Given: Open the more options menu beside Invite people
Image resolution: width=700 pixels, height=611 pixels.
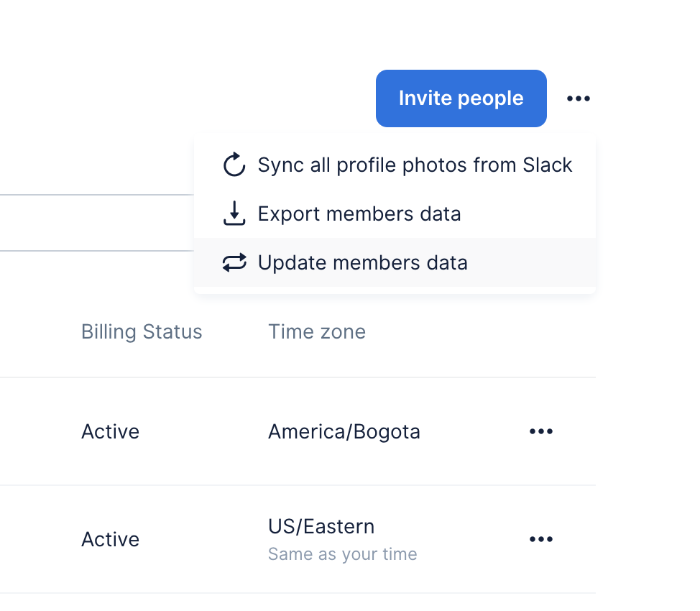Looking at the screenshot, I should 578,98.
